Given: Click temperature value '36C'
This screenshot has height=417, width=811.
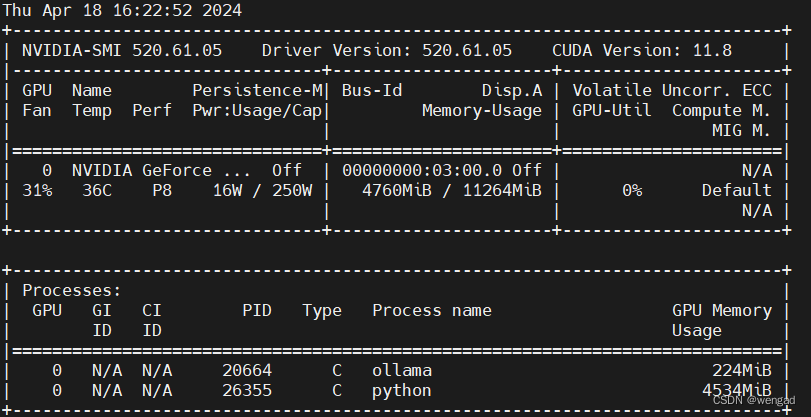Looking at the screenshot, I should point(97,191).
